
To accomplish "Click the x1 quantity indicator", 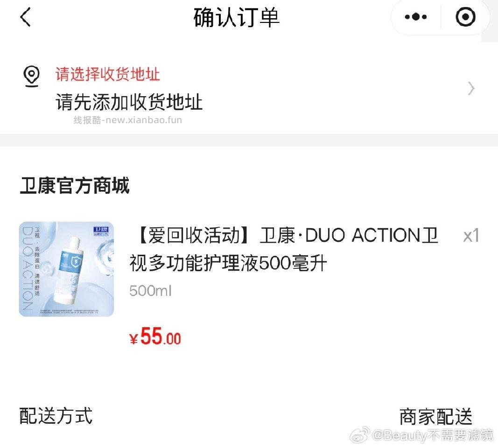I will [472, 236].
